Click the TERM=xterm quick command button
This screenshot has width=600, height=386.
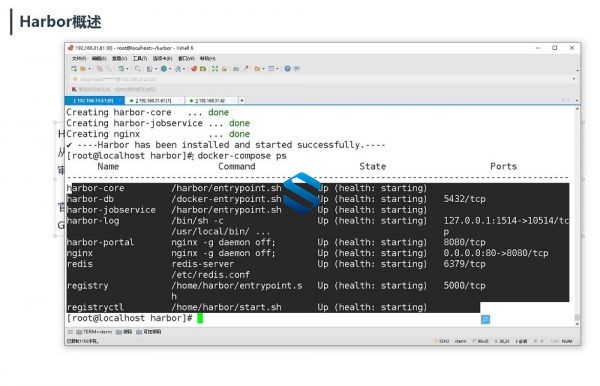coord(94,332)
